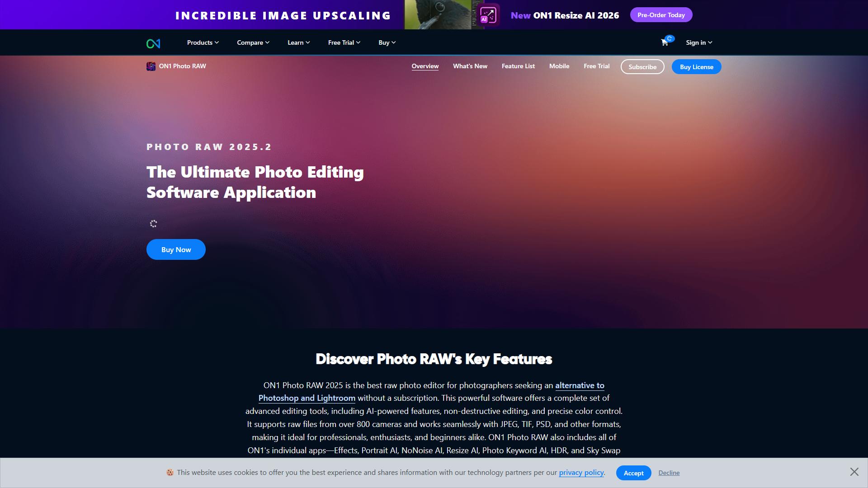Accept the cookies
Viewport: 868px width, 488px height.
point(633,473)
